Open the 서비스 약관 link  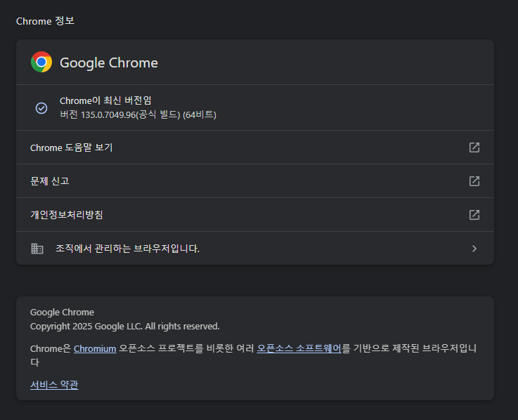click(x=54, y=385)
